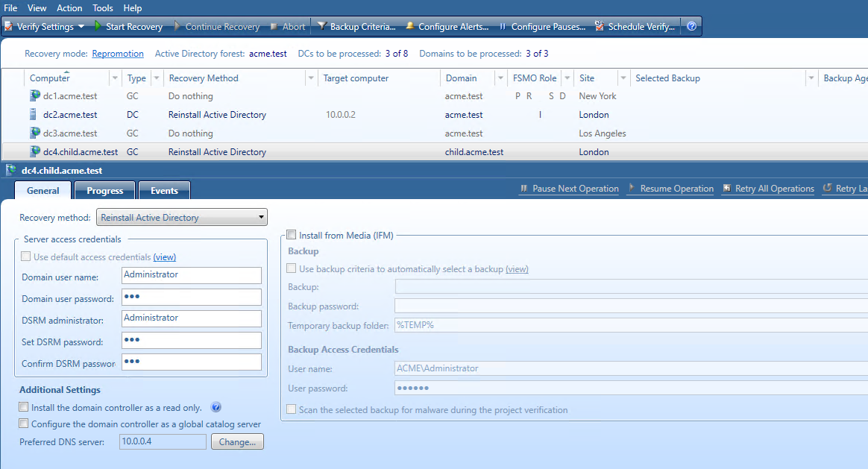Click into the Domain user name field
This screenshot has height=469, width=868.
192,275
